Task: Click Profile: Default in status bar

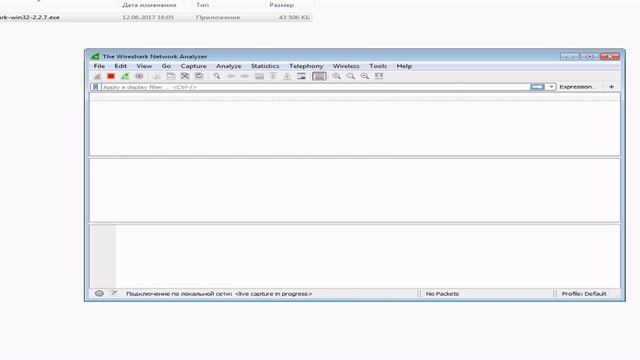Action: click(x=584, y=294)
